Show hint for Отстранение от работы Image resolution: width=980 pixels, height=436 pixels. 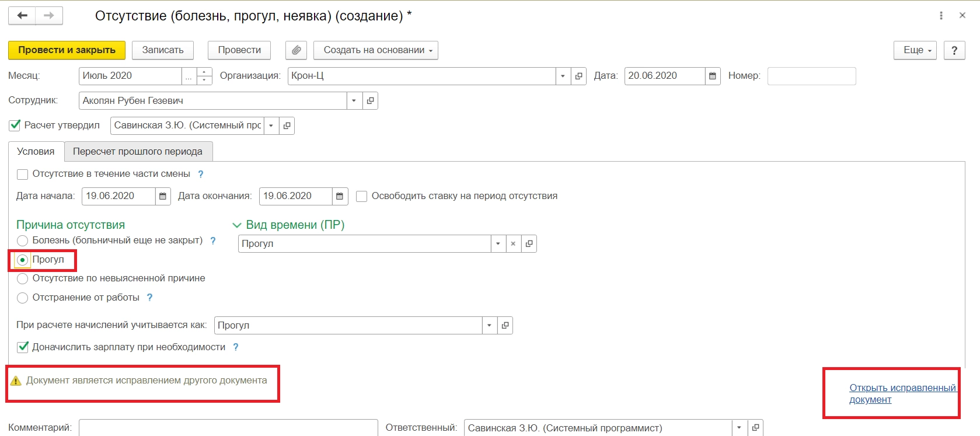tap(149, 298)
